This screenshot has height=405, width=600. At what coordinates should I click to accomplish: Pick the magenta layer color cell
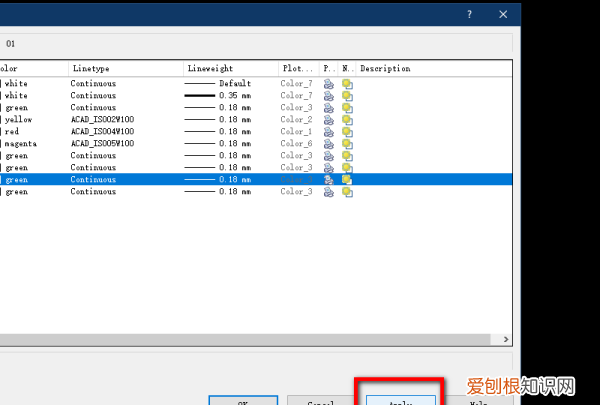22,144
